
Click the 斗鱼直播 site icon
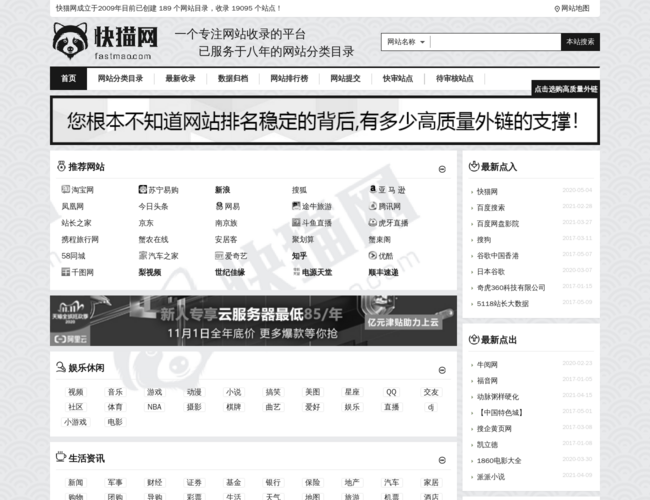click(296, 223)
